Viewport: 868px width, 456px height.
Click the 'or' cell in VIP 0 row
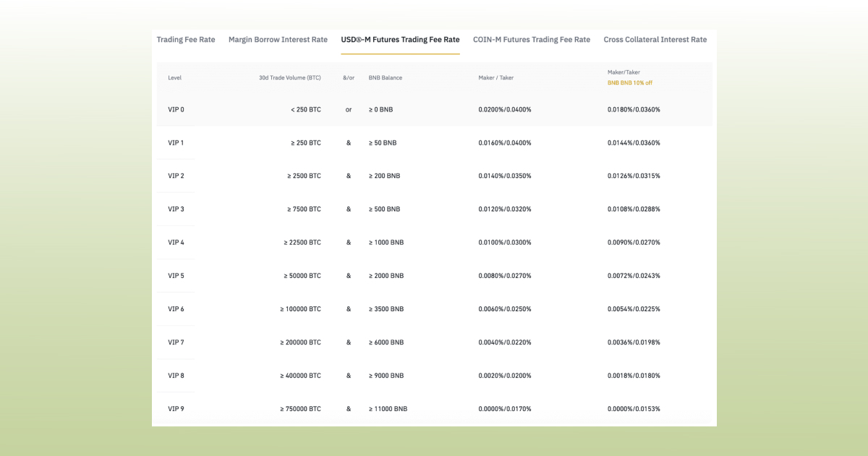348,109
